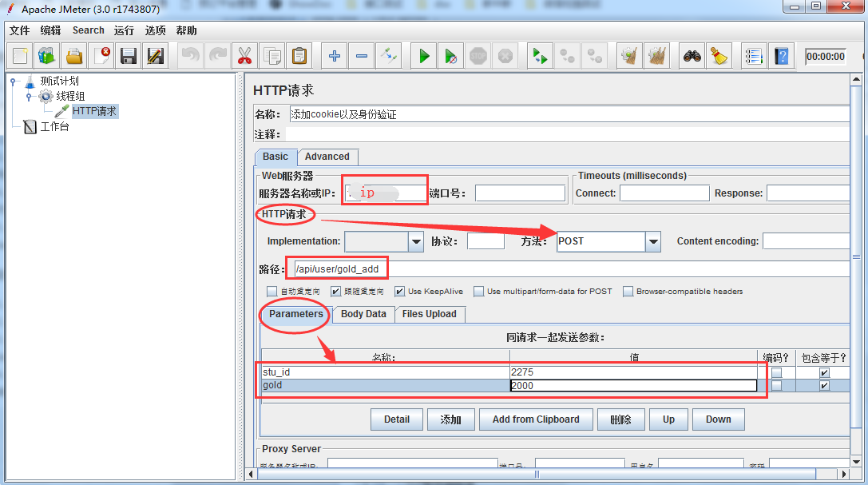
Task: Open the 运行 menu
Action: pos(124,30)
